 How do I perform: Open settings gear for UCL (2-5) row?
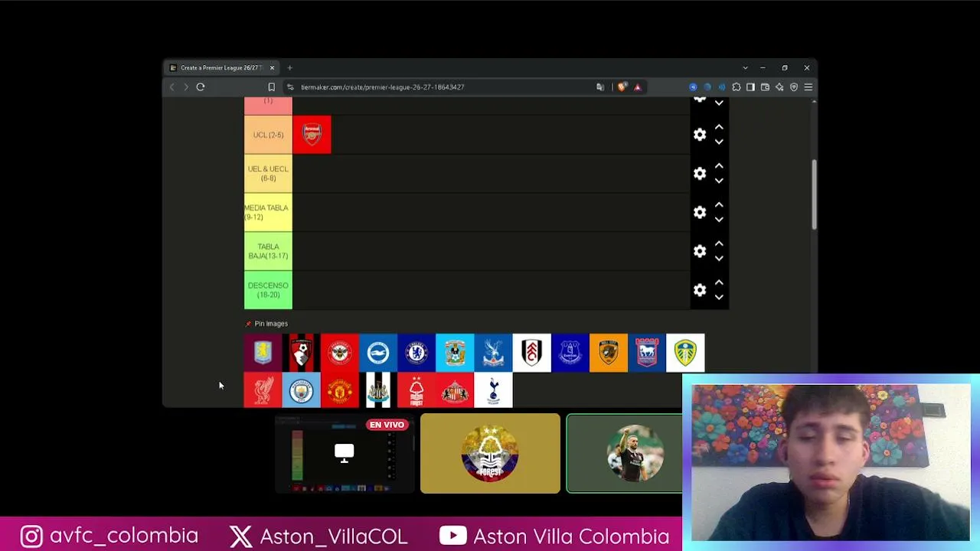click(x=700, y=135)
